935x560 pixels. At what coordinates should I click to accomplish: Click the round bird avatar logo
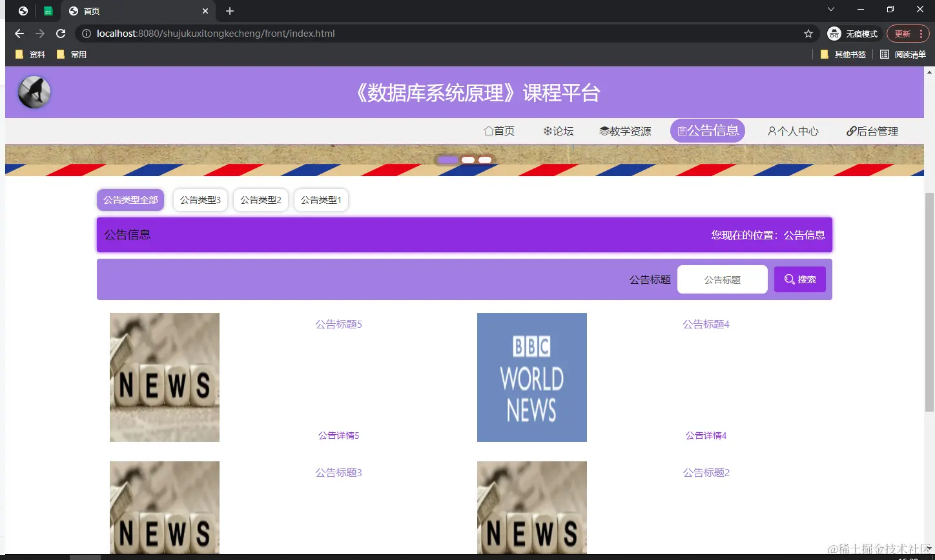[x=34, y=92]
